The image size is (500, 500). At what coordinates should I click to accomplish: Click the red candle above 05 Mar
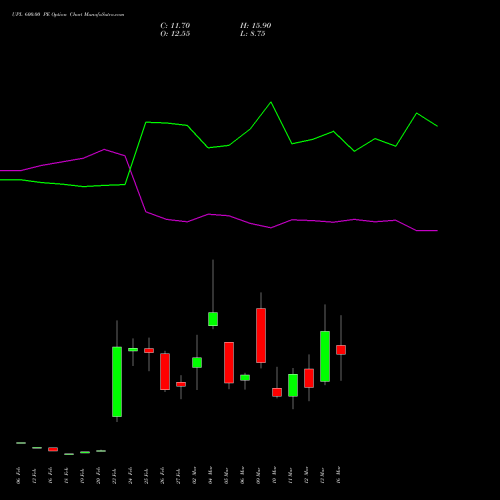coord(229,363)
